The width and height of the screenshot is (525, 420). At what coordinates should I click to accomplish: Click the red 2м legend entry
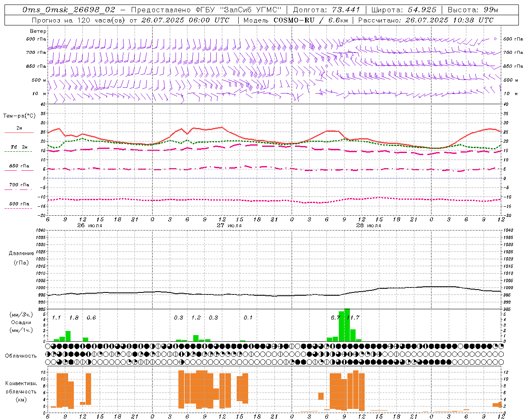(19, 128)
